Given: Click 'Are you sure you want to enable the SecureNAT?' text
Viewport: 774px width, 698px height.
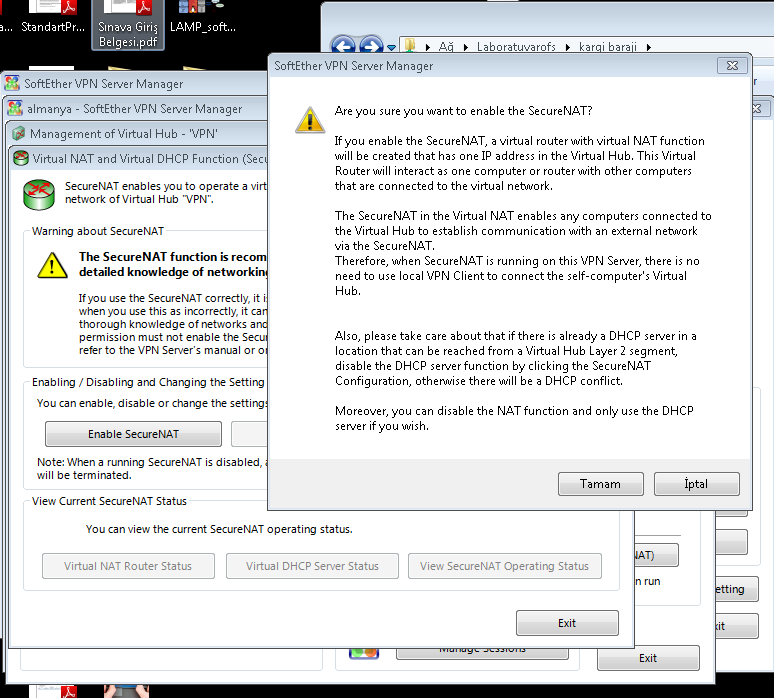Looking at the screenshot, I should 463,111.
